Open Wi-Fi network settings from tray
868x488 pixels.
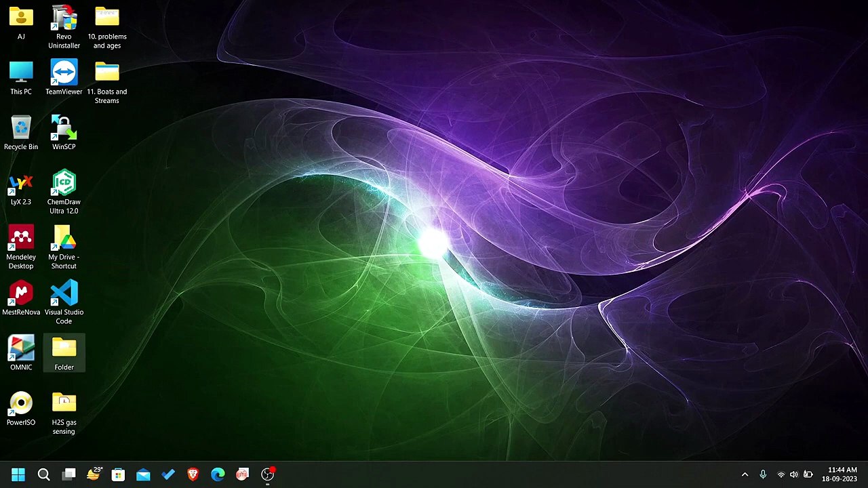pos(781,474)
